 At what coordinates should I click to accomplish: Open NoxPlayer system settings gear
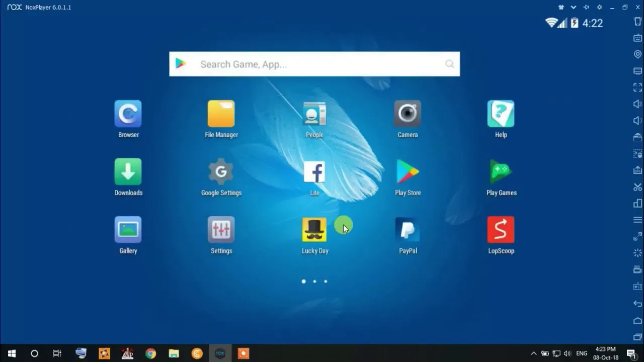(599, 7)
